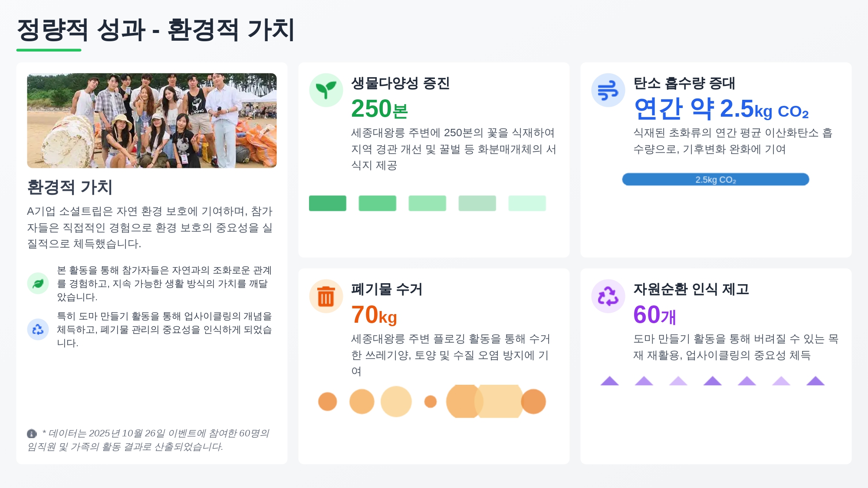Click the 생물다양성 증진 heading
Image resolution: width=868 pixels, height=488 pixels.
pos(400,83)
